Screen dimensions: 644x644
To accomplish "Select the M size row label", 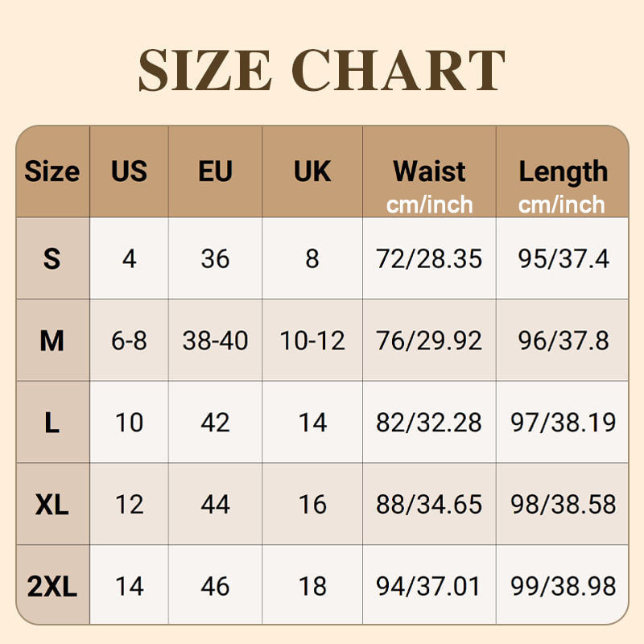I will click(x=52, y=341).
